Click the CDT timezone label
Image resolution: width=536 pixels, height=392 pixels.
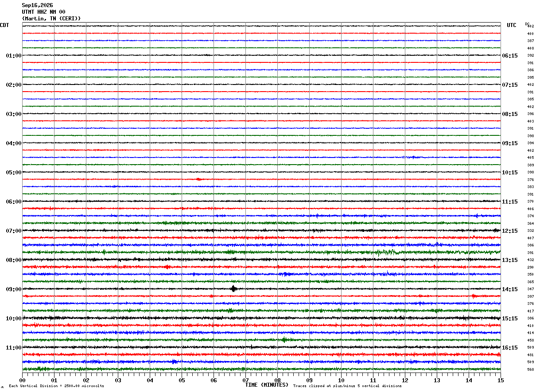coord(4,25)
